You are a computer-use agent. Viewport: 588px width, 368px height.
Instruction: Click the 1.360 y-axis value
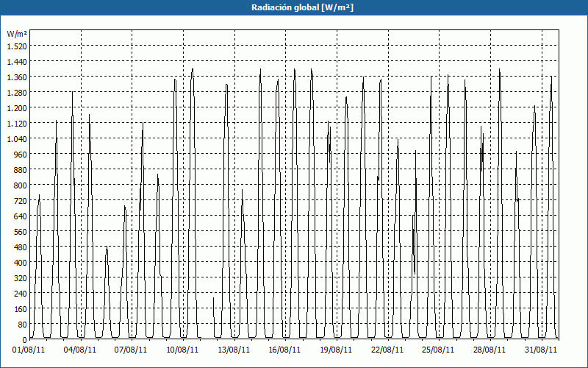pyautogui.click(x=17, y=77)
